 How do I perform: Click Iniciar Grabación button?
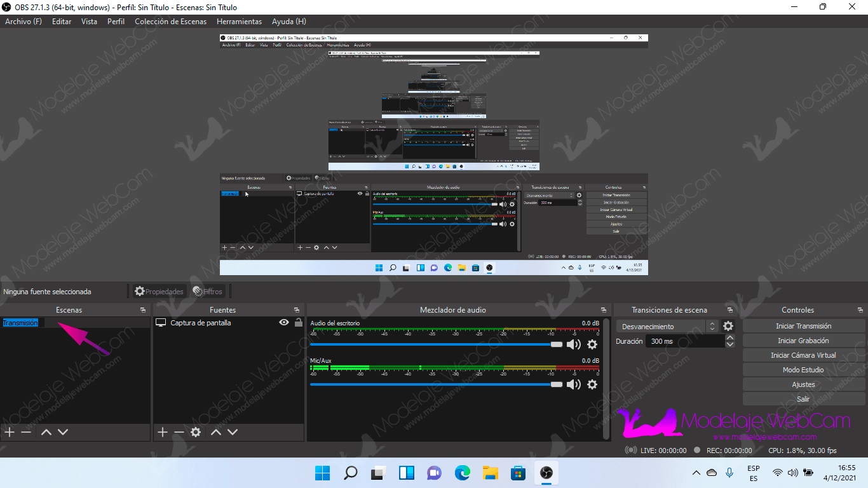point(803,341)
